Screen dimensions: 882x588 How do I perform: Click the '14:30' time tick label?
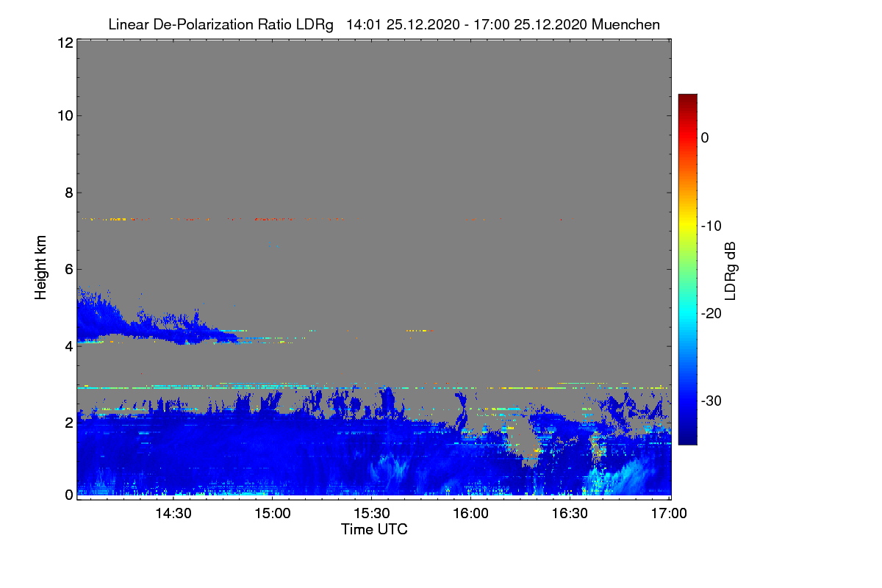[173, 513]
